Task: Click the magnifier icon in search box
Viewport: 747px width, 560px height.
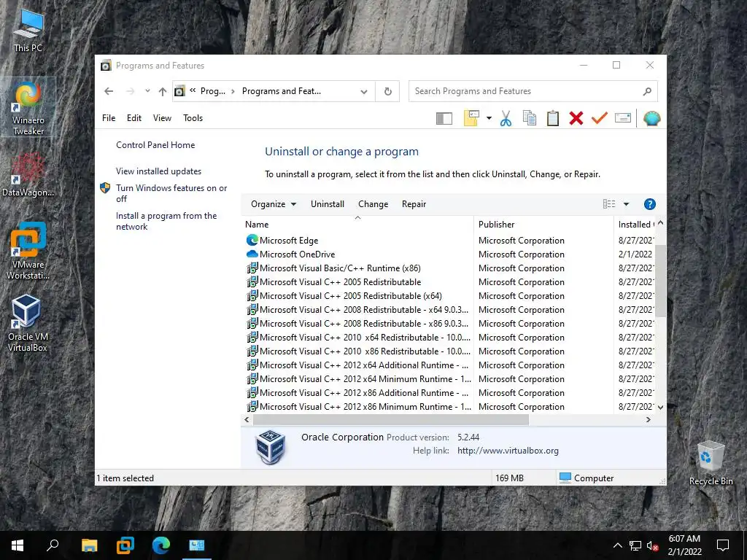Action: (x=647, y=91)
